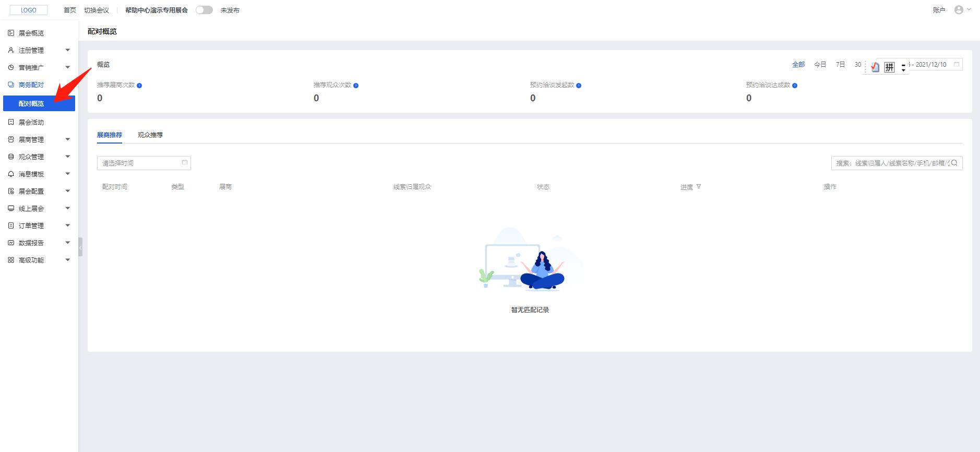Click info icon beside 推荐展商次数
The image size is (980, 452).
tap(139, 86)
